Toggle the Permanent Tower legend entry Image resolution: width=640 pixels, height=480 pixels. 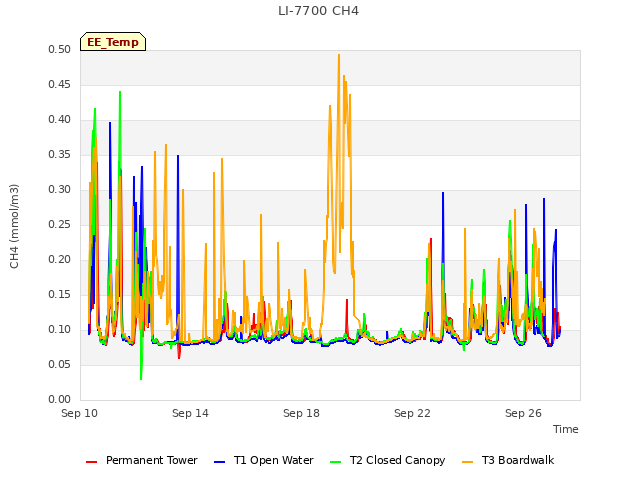(142, 460)
